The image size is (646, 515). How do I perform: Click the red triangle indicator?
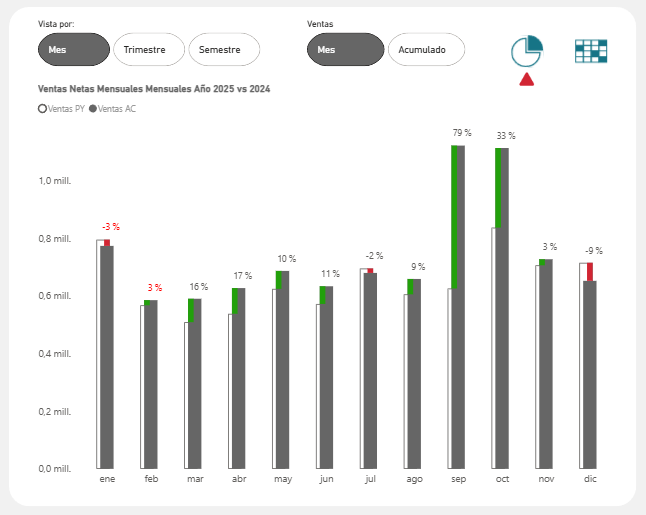pos(527,80)
